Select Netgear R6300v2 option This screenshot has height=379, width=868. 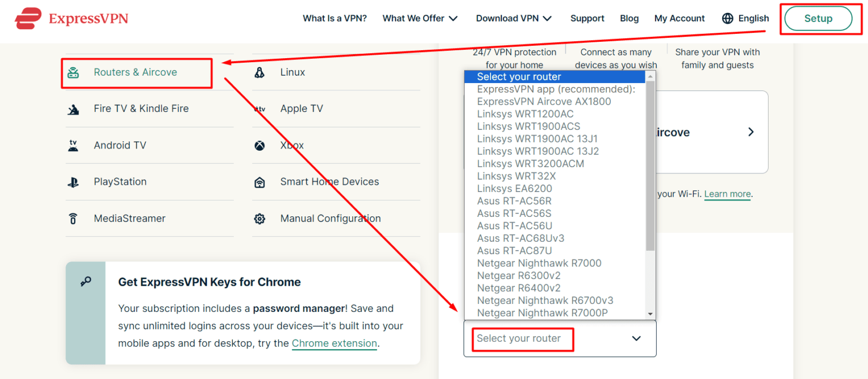[x=555, y=276]
